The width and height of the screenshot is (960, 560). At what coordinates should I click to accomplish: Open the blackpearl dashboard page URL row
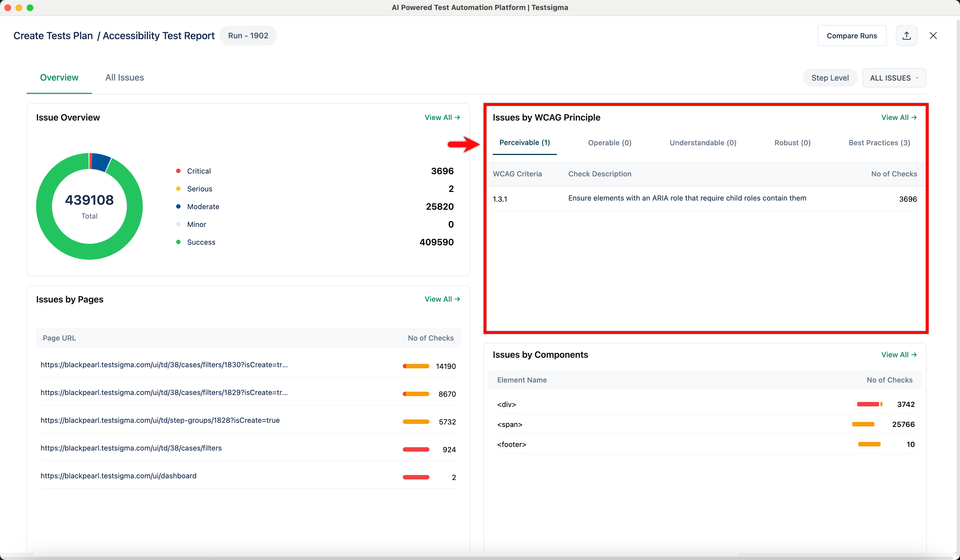119,476
